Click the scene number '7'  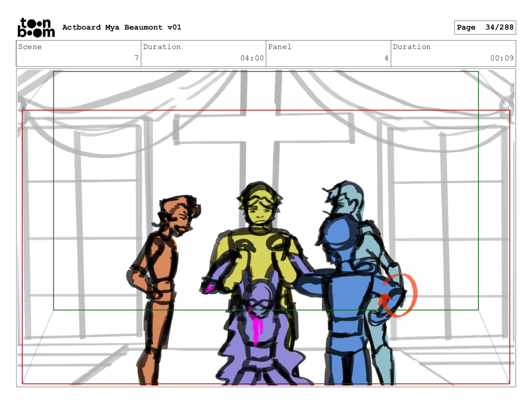(136, 58)
